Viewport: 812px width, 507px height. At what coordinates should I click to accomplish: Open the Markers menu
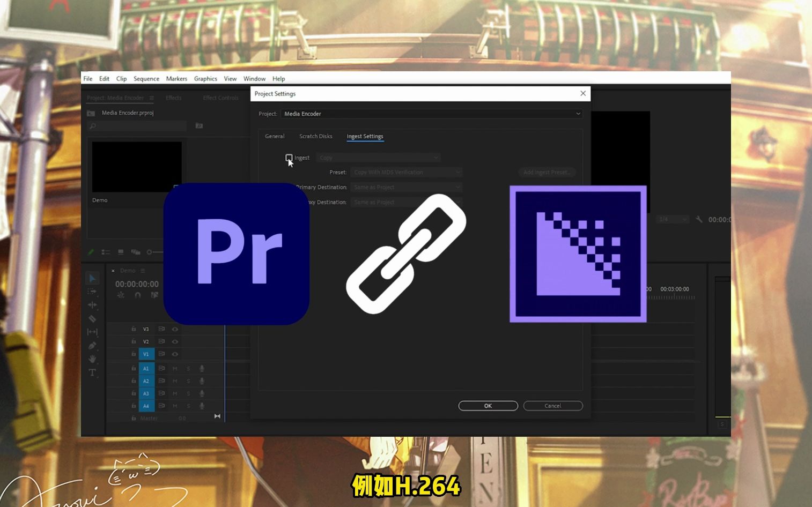tap(176, 79)
